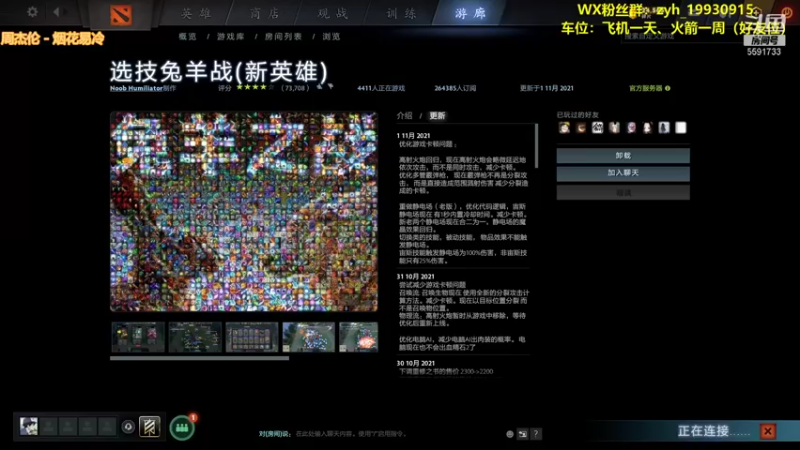
Task: Click the 官方服务器 label
Action: click(645, 88)
